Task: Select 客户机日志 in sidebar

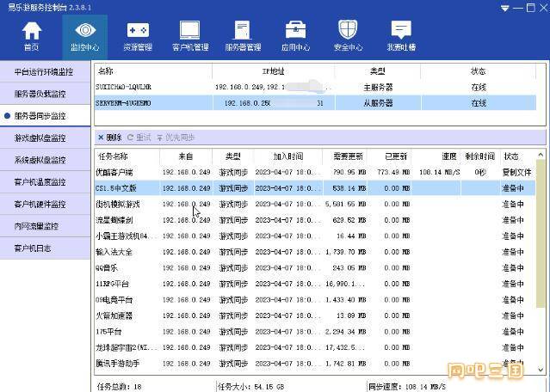Action: pyautogui.click(x=45, y=248)
